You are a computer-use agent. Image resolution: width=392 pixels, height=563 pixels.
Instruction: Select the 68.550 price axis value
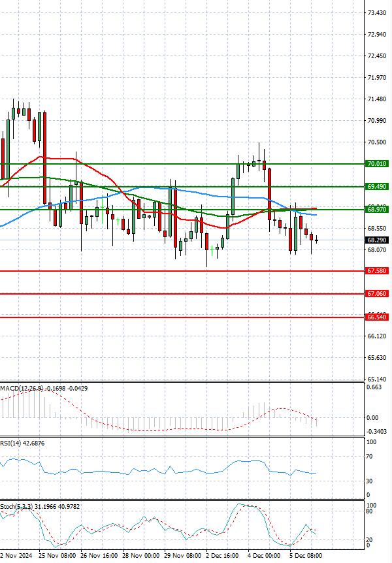[377, 229]
